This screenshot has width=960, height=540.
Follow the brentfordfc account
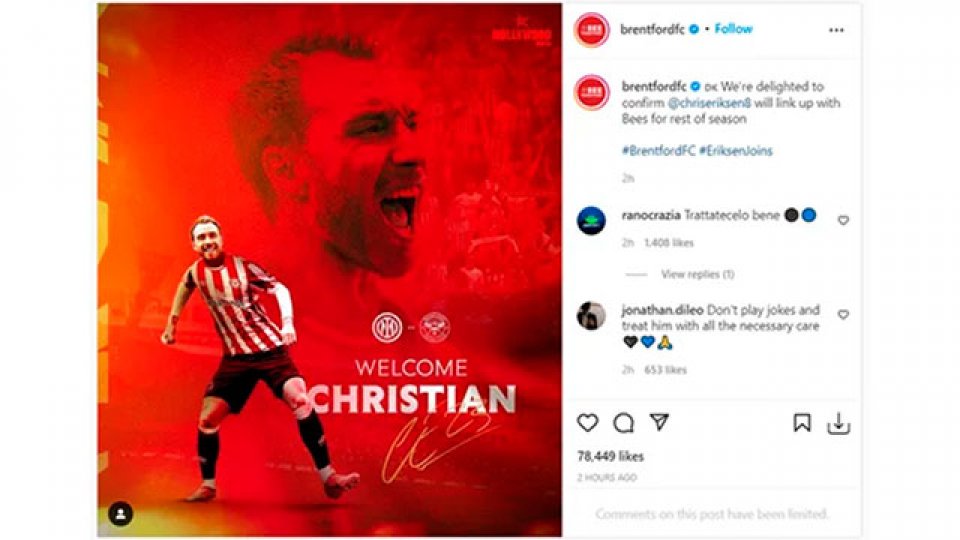[x=733, y=29]
